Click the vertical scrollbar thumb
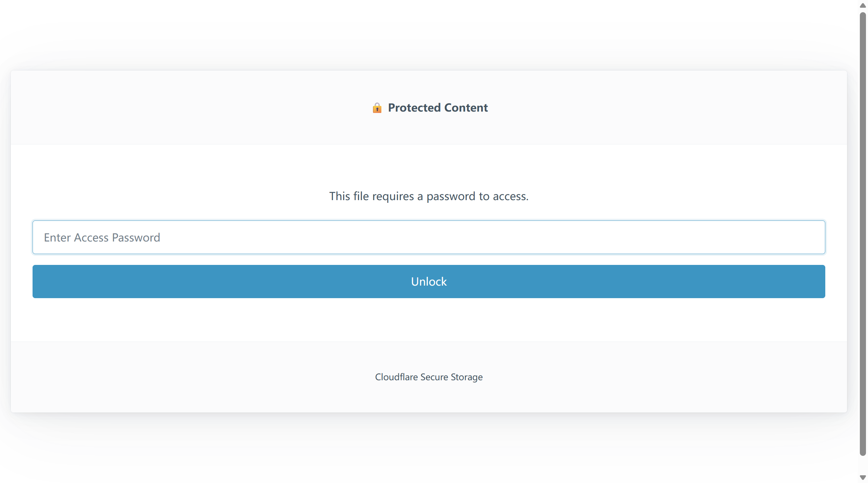Image resolution: width=868 pixels, height=483 pixels. [x=863, y=234]
